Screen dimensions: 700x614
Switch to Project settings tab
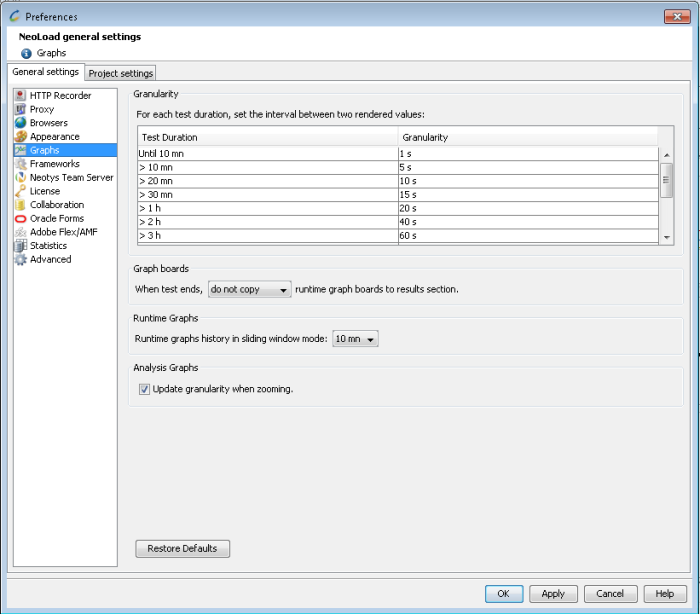pyautogui.click(x=121, y=73)
